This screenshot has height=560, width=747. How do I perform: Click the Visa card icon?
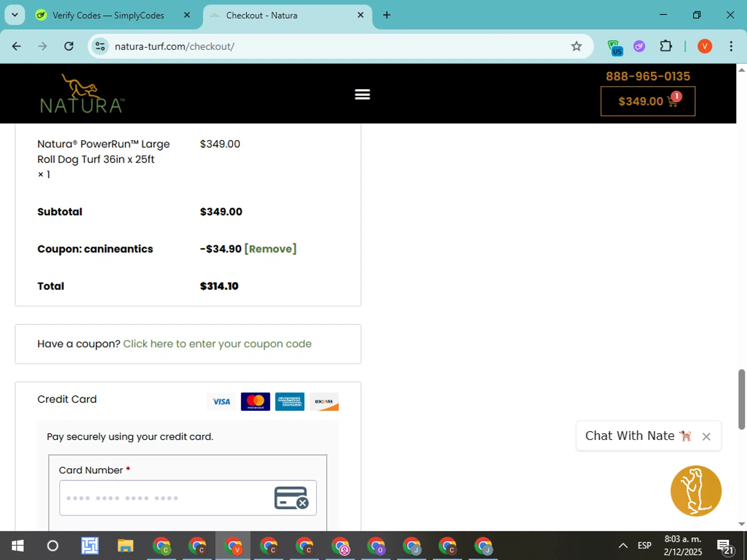pos(221,402)
